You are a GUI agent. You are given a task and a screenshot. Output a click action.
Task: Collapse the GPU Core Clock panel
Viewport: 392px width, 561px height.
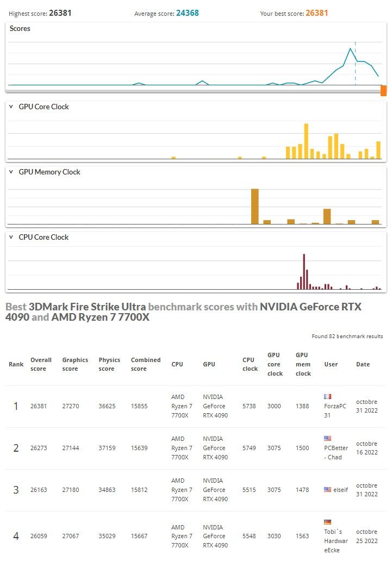pos(11,107)
